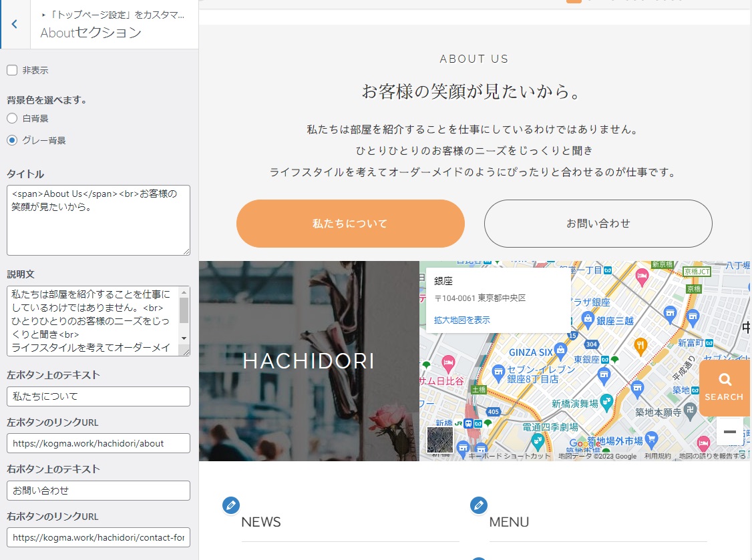Click the 銀座三越 map marker
752x560 pixels.
pyautogui.click(x=588, y=318)
